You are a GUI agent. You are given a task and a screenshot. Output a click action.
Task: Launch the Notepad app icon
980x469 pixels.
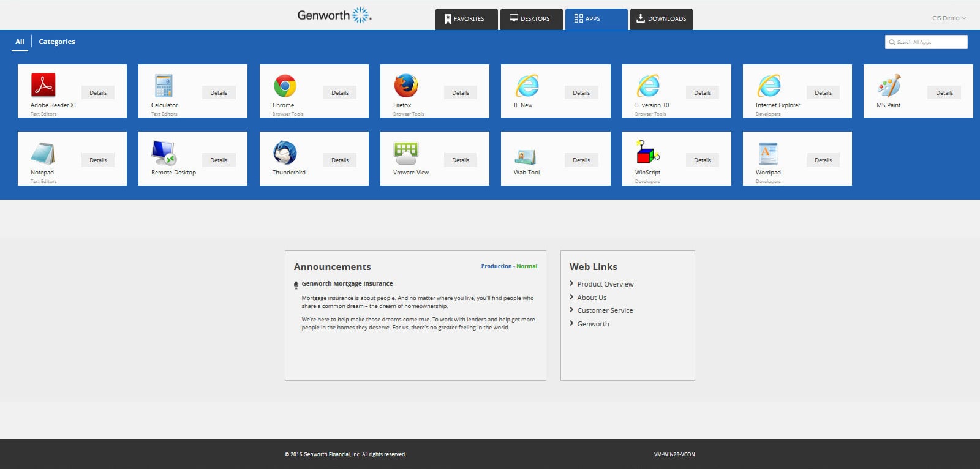coord(42,153)
